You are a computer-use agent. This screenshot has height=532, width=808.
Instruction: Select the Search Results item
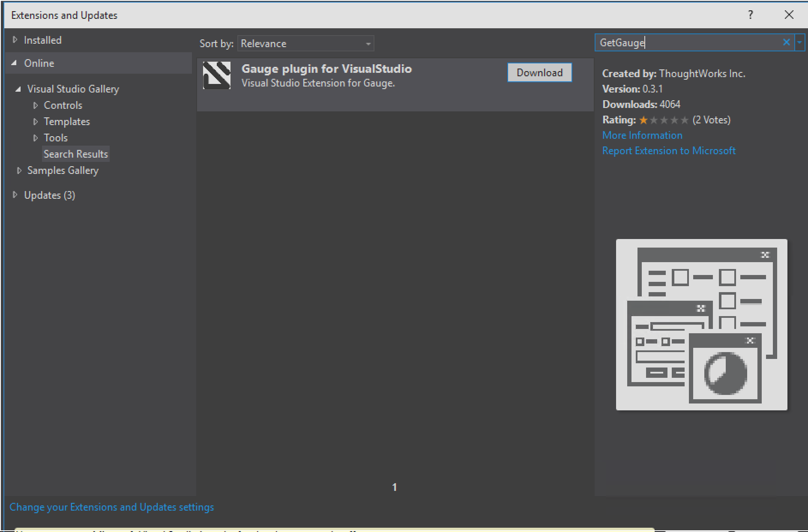tap(76, 154)
